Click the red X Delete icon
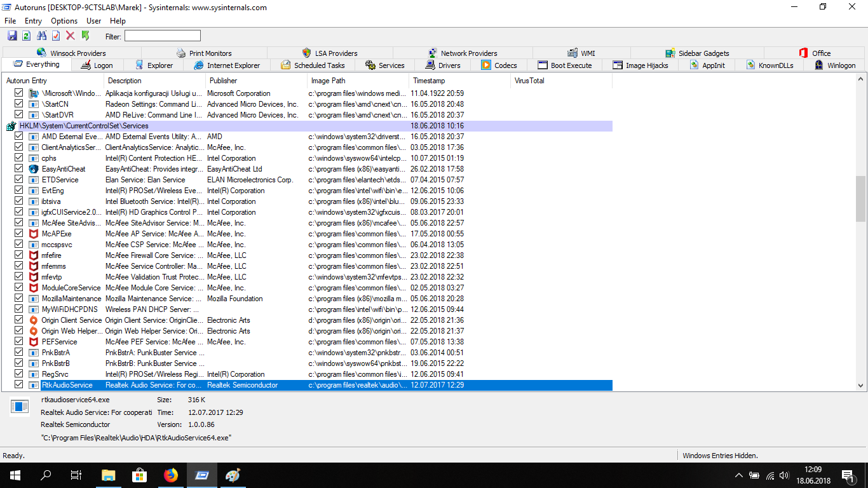Image resolution: width=868 pixels, height=488 pixels. tap(71, 36)
